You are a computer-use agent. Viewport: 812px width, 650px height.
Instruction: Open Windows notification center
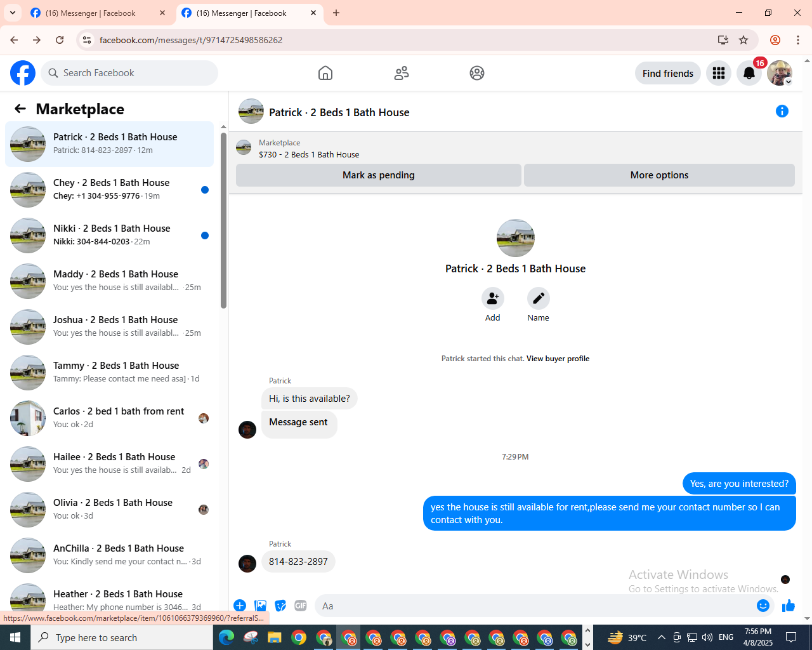tap(791, 637)
